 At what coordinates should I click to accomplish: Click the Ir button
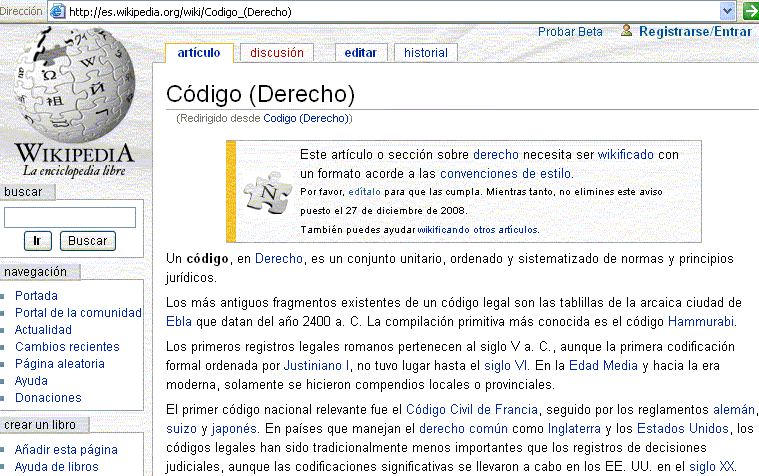click(37, 241)
